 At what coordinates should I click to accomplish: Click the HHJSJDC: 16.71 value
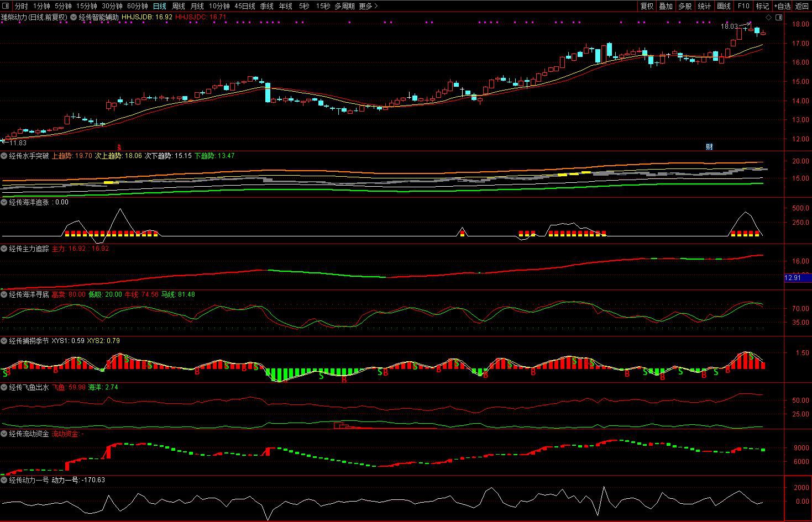[201, 17]
